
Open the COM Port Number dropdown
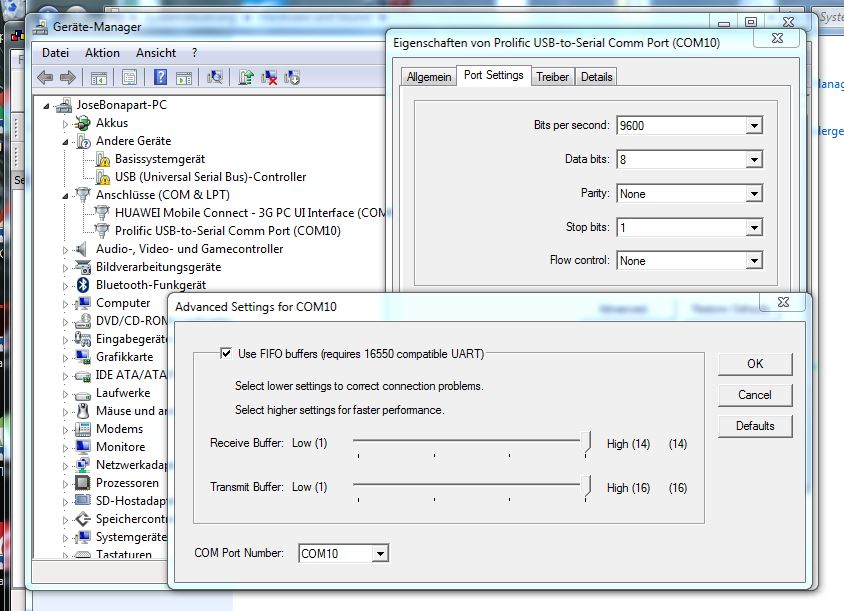379,553
